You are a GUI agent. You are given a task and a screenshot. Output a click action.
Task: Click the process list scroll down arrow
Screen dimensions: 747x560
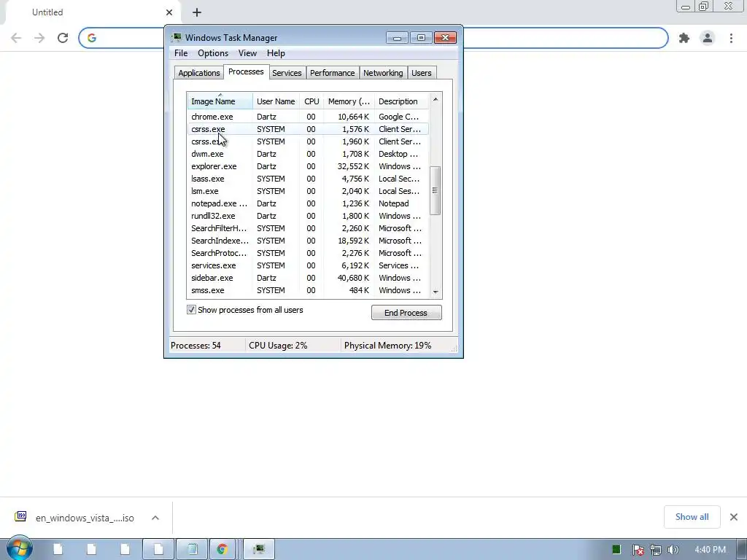(436, 292)
